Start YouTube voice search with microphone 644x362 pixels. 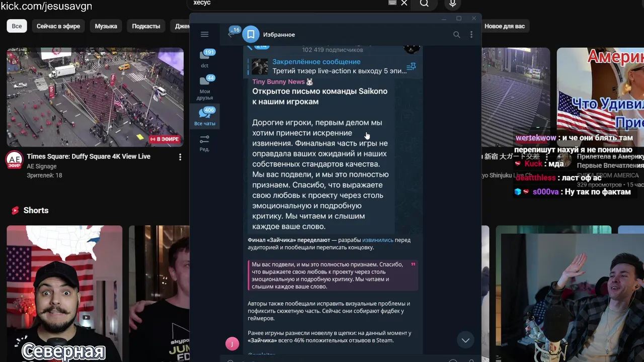[452, 4]
